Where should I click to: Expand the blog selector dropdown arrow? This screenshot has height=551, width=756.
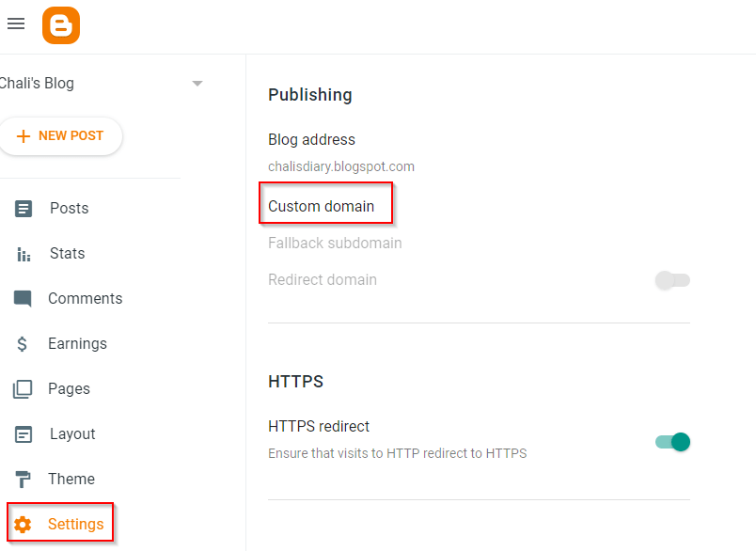pyautogui.click(x=197, y=84)
